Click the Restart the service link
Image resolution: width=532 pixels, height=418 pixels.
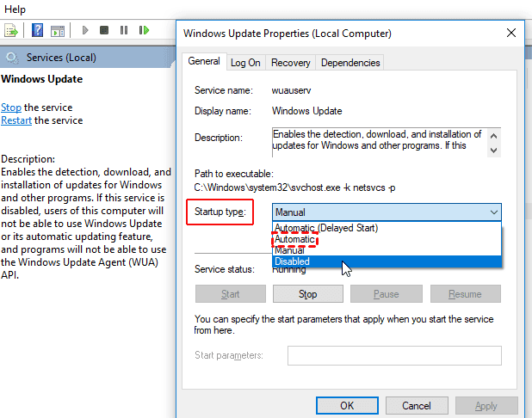(x=16, y=120)
